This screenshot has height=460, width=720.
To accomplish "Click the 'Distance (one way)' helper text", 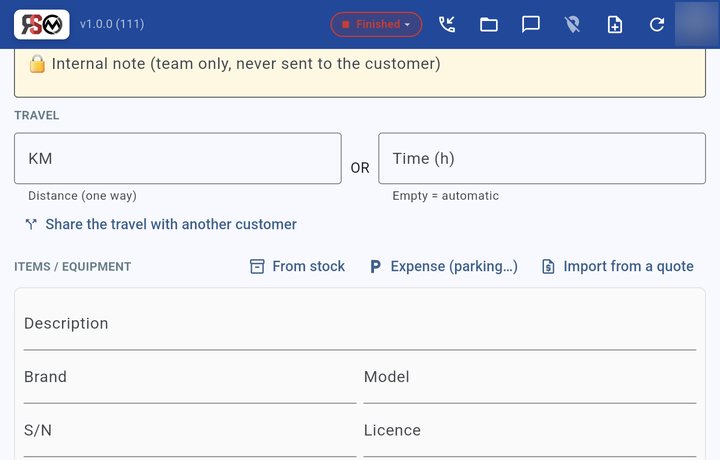I will (82, 196).
